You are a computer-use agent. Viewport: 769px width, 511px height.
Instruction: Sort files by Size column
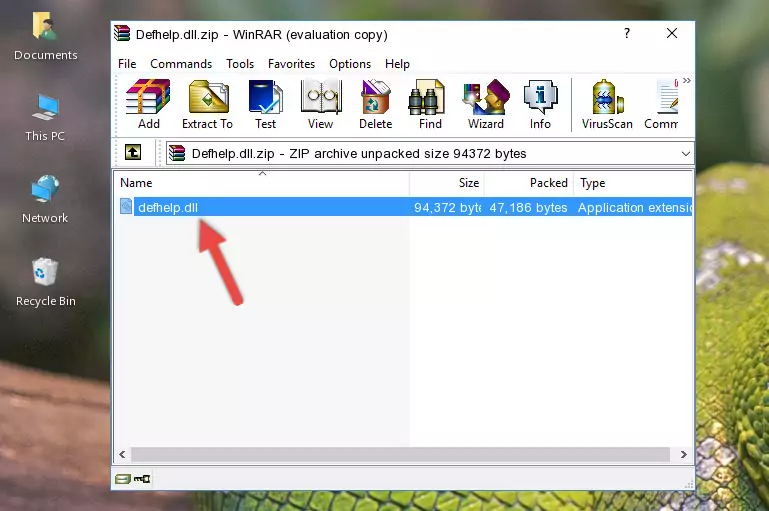(447, 183)
